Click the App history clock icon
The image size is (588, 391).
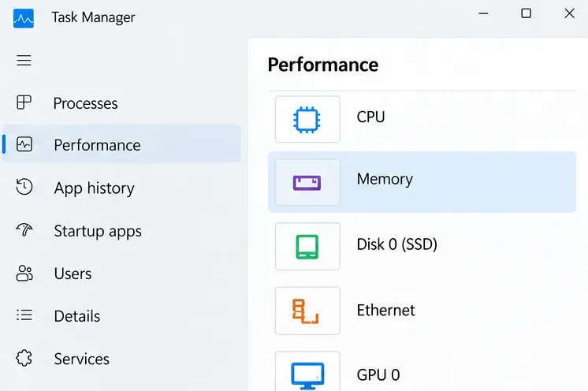(x=24, y=187)
